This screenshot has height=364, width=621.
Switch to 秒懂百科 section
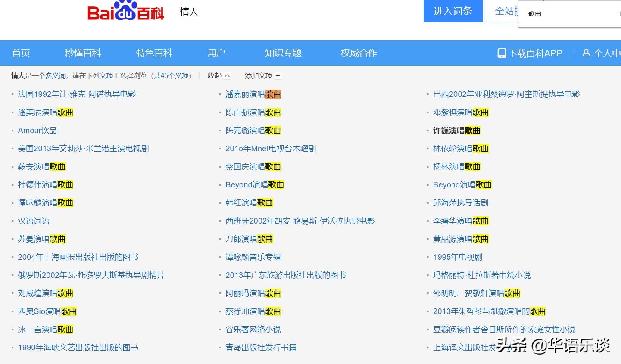tap(82, 53)
